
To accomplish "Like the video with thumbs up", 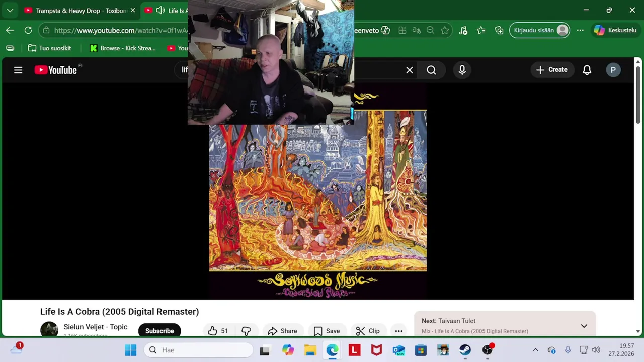I will point(218,331).
